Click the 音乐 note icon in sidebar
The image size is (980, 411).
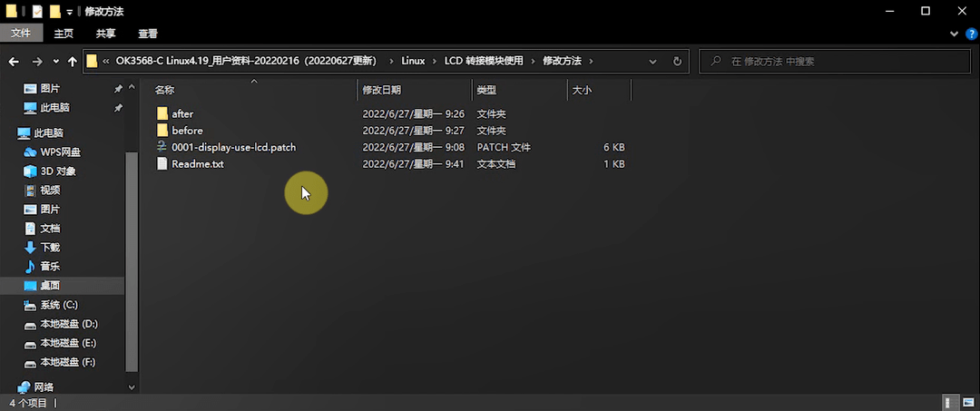30,266
